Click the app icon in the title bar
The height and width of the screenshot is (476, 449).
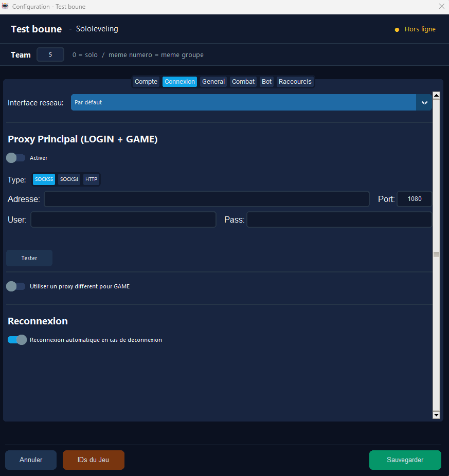click(6, 7)
